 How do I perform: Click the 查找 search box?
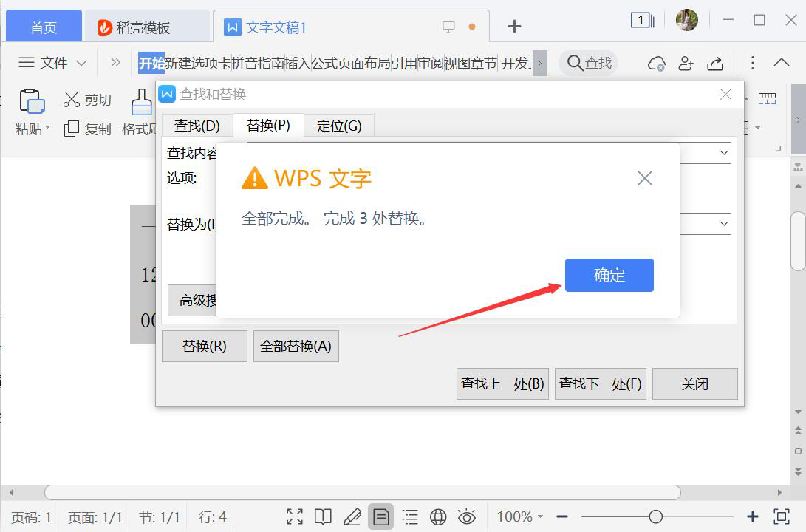point(589,63)
